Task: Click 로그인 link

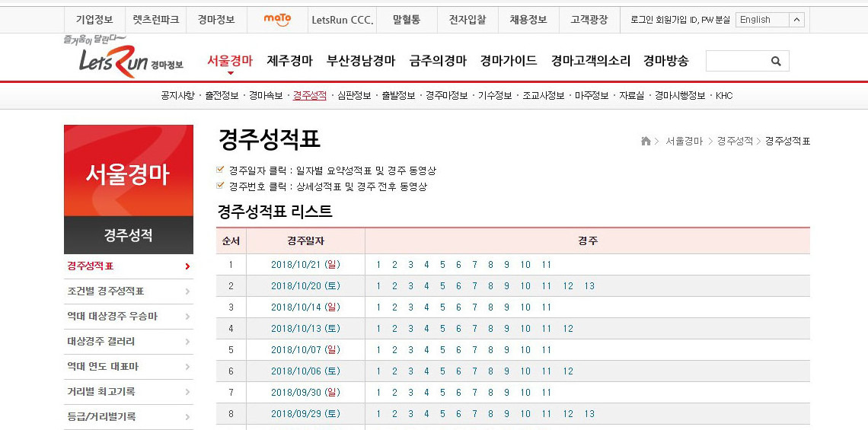Action: [x=643, y=20]
